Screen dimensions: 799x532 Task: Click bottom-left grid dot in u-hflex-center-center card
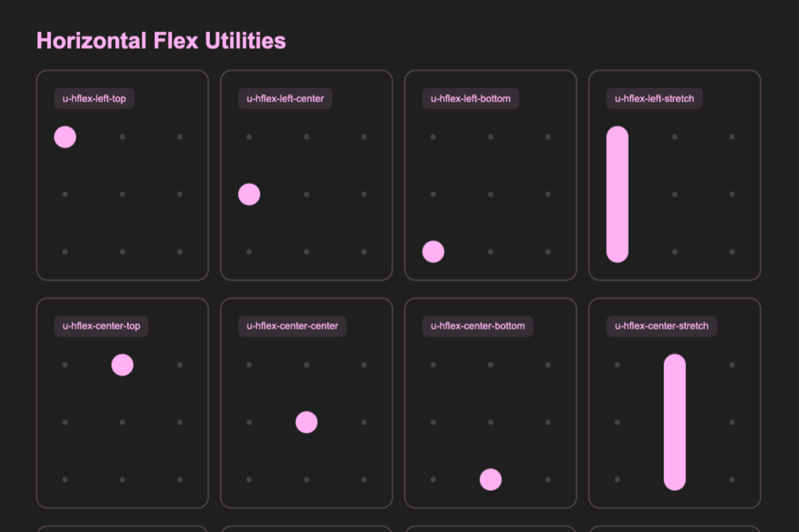tap(249, 480)
